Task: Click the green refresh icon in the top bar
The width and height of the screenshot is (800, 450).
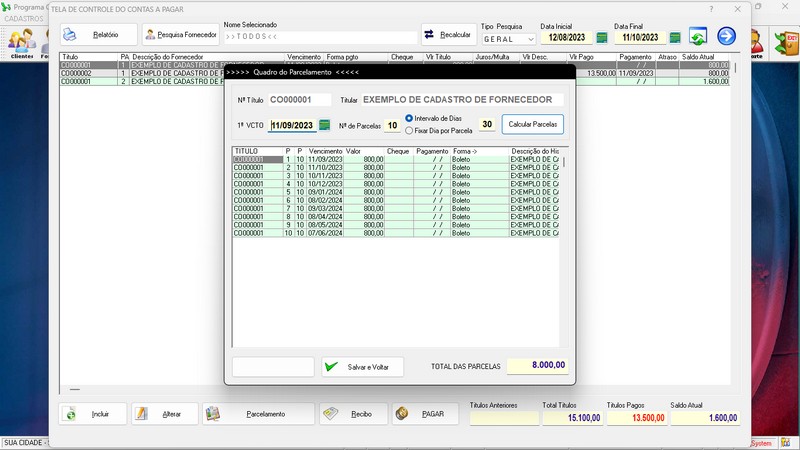Action: (698, 37)
